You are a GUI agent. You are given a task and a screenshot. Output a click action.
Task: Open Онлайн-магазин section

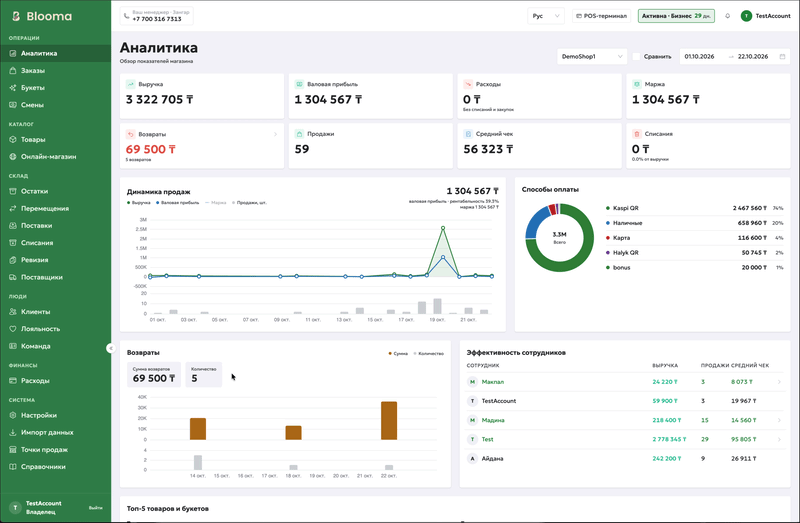(x=55, y=157)
